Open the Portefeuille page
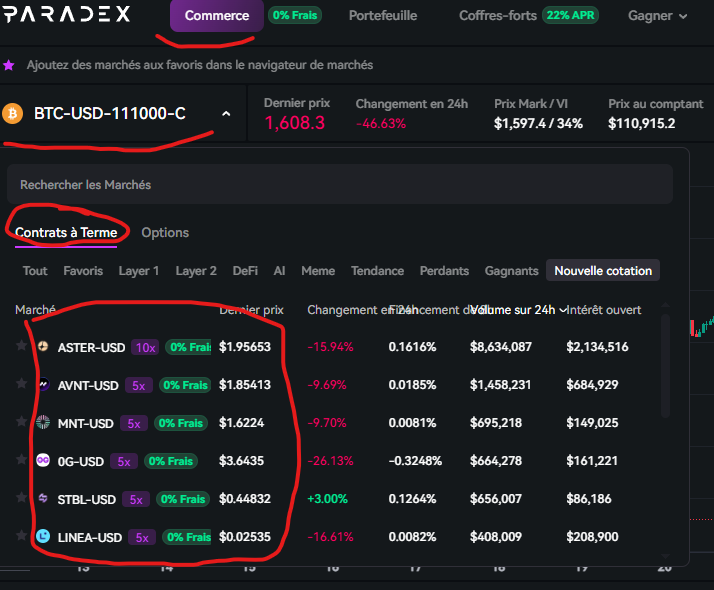 coord(383,15)
